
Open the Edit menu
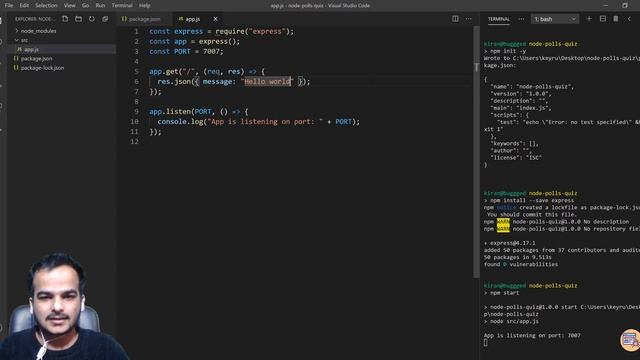(24, 6)
